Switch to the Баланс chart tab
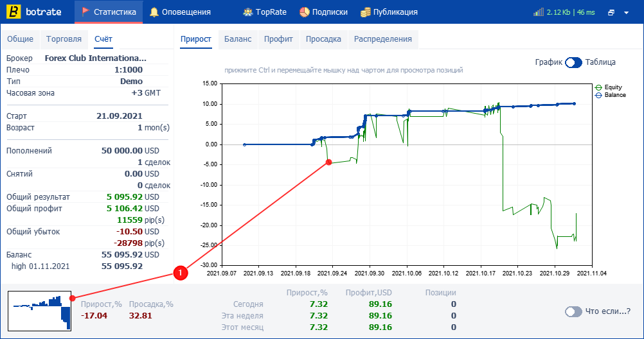Image resolution: width=644 pixels, height=339 pixels. (238, 39)
